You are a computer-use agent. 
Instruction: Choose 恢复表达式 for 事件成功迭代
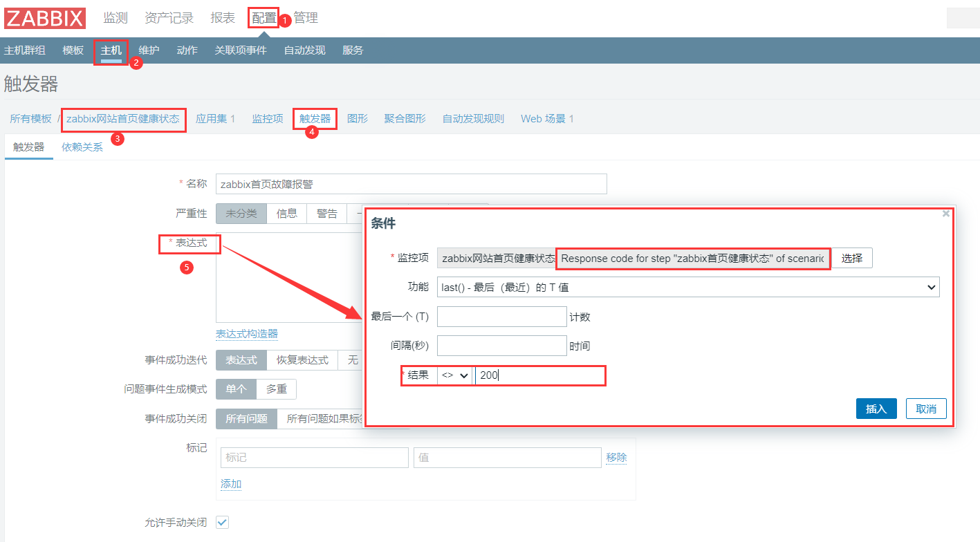click(302, 360)
